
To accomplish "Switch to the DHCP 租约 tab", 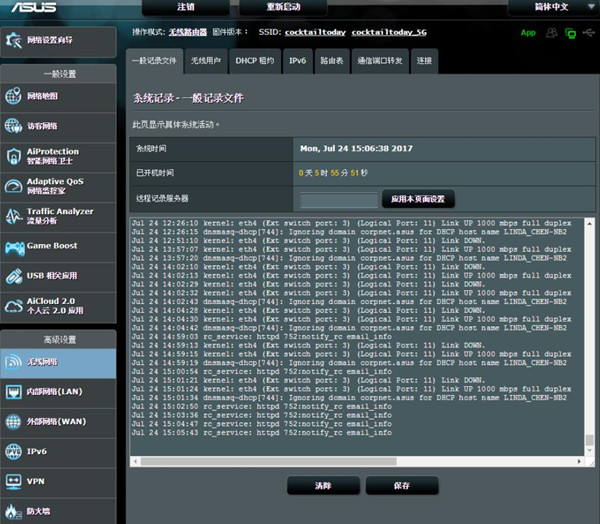I will 254,61.
